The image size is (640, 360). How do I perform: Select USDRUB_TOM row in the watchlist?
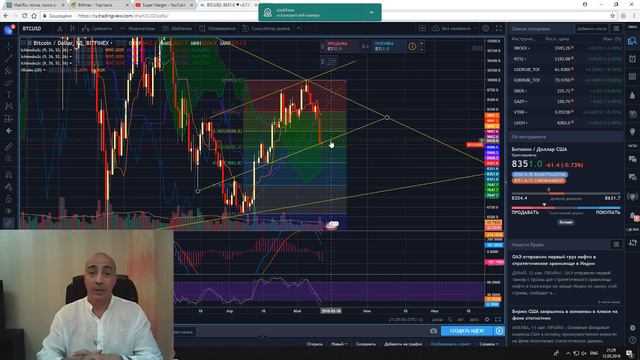pyautogui.click(x=566, y=69)
